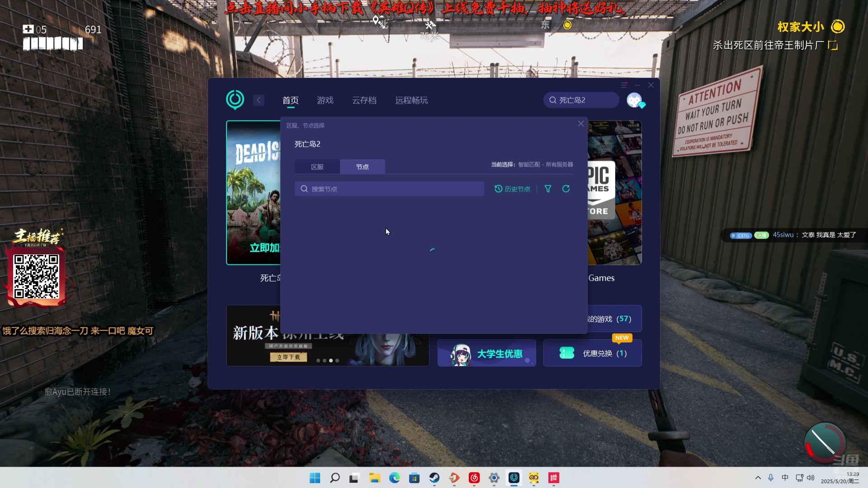The image size is (868, 488).
Task: Open the yellow raccoon app on the taskbar
Action: tap(534, 478)
